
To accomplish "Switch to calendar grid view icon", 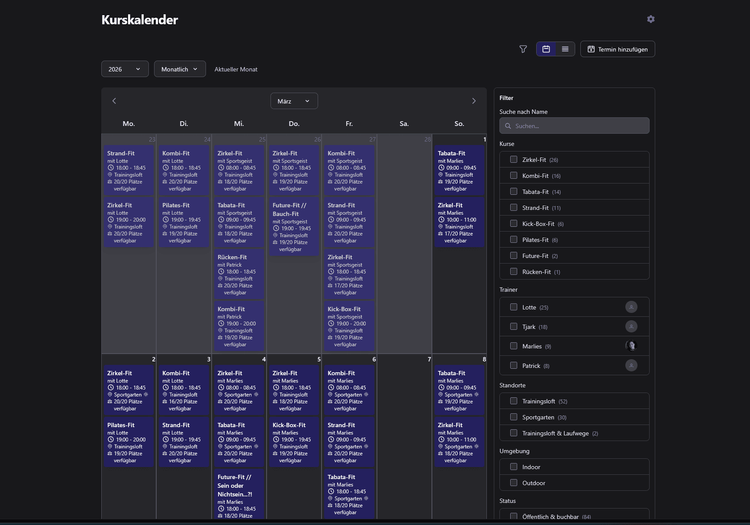I will (546, 49).
